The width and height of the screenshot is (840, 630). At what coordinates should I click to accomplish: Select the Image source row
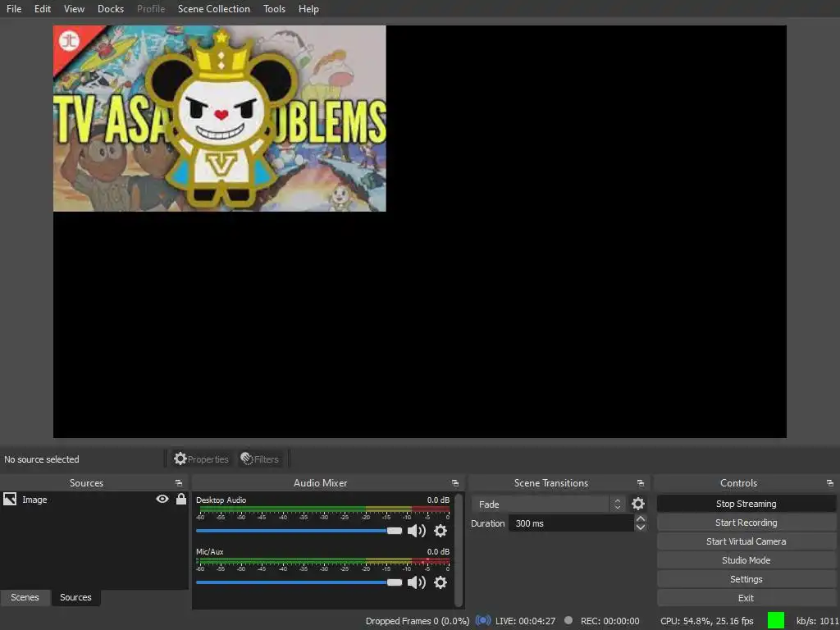point(94,500)
